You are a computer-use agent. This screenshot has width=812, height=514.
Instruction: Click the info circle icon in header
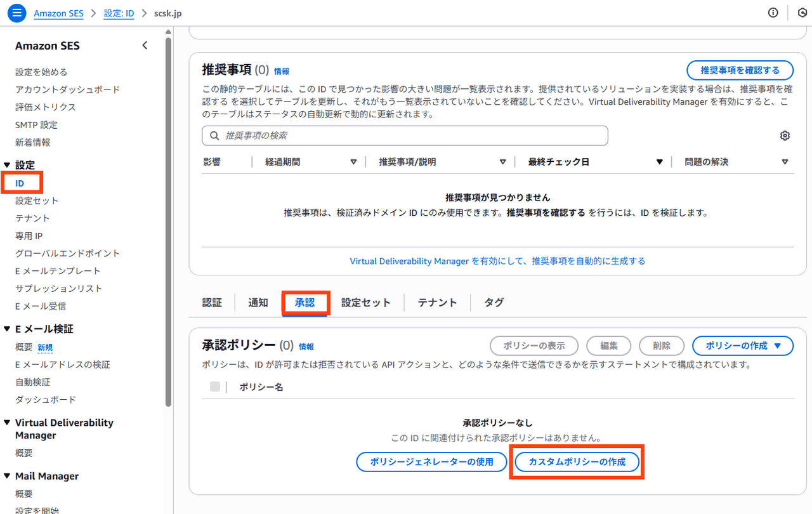pyautogui.click(x=773, y=13)
